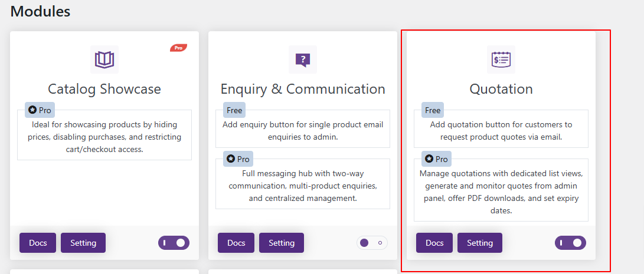Screen dimensions: 644x274
Task: Click the Pro star badge in Catalog Showcase
Action: (40, 110)
